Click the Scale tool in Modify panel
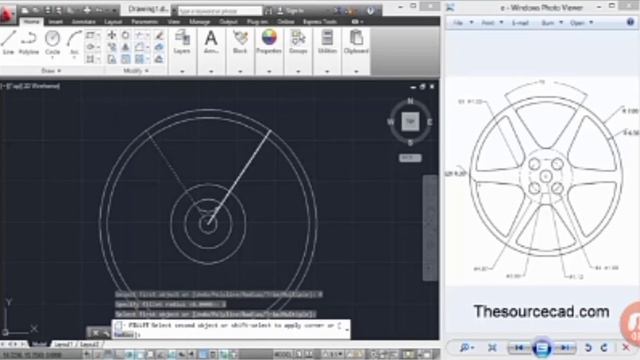This screenshot has width=640, height=360. click(x=125, y=59)
